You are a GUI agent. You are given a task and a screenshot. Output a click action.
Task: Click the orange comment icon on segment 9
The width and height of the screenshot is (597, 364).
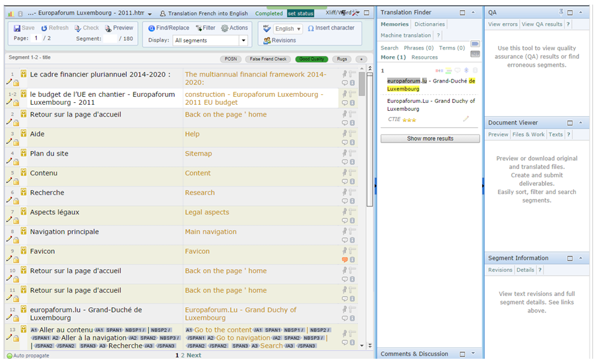[344, 260]
